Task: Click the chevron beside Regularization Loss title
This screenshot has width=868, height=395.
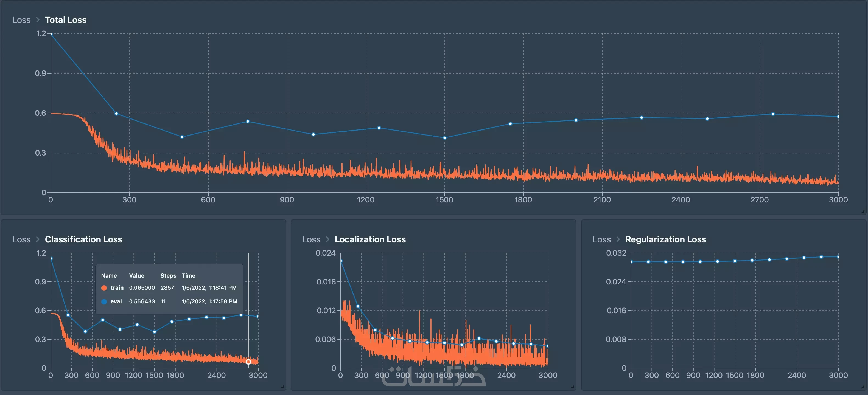Action: point(618,239)
